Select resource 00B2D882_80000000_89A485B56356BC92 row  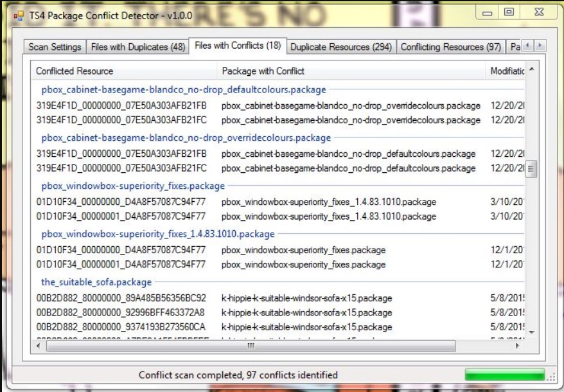click(121, 298)
